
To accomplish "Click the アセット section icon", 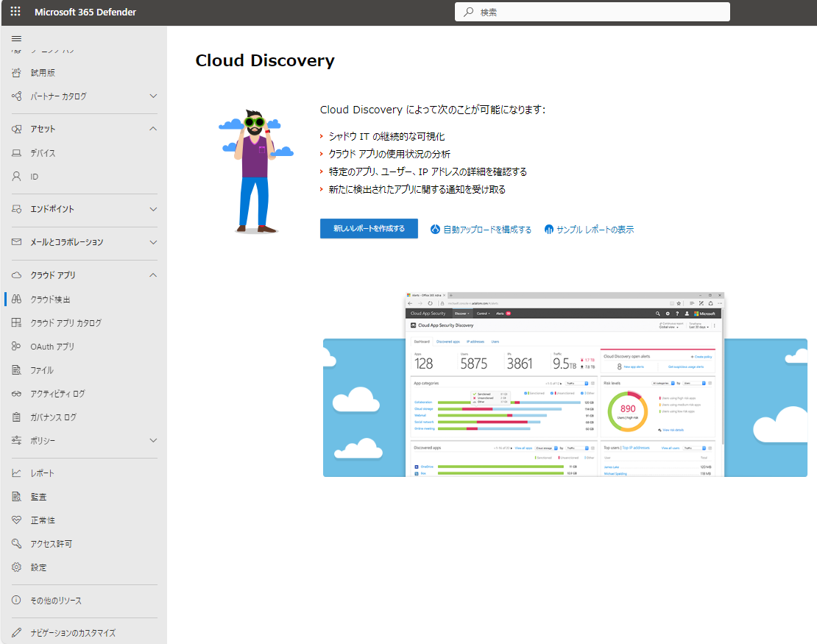I will pyautogui.click(x=17, y=129).
